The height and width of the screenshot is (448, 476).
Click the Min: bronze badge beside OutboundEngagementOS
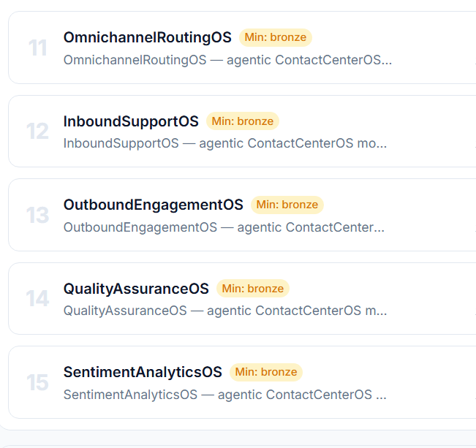pos(287,205)
